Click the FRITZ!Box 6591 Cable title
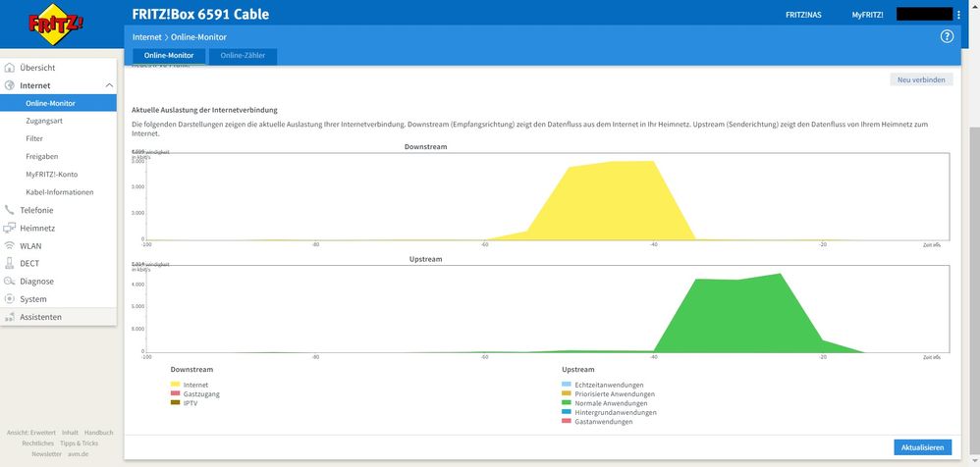This screenshot has width=980, height=467. [200, 15]
